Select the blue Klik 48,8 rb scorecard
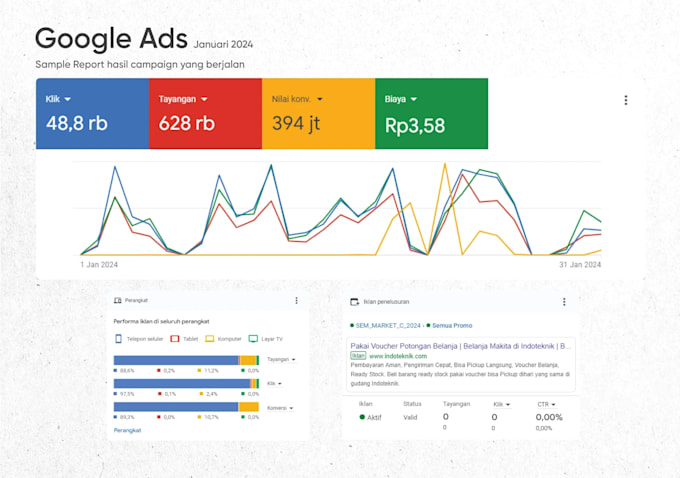This screenshot has width=680, height=478. click(x=92, y=114)
